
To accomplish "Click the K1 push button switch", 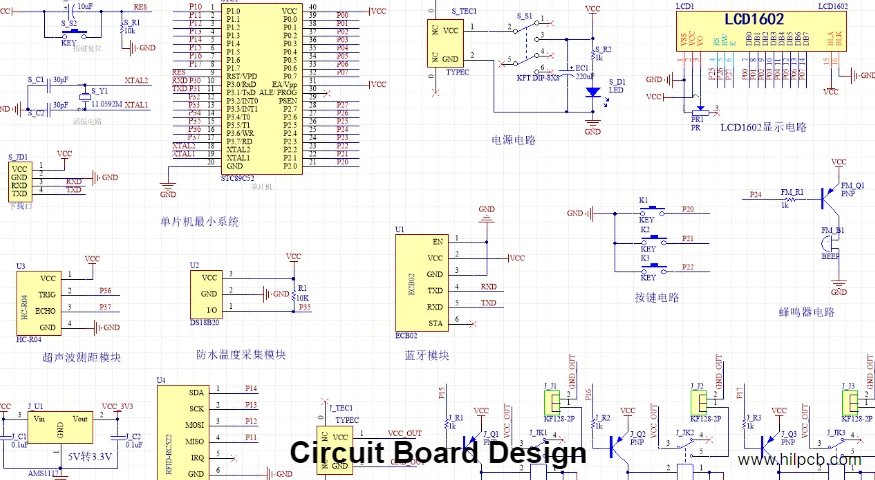I will tap(651, 210).
